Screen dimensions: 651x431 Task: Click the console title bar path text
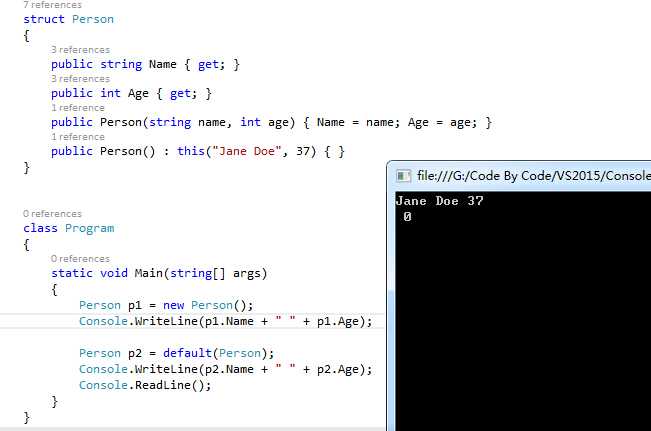tap(534, 176)
